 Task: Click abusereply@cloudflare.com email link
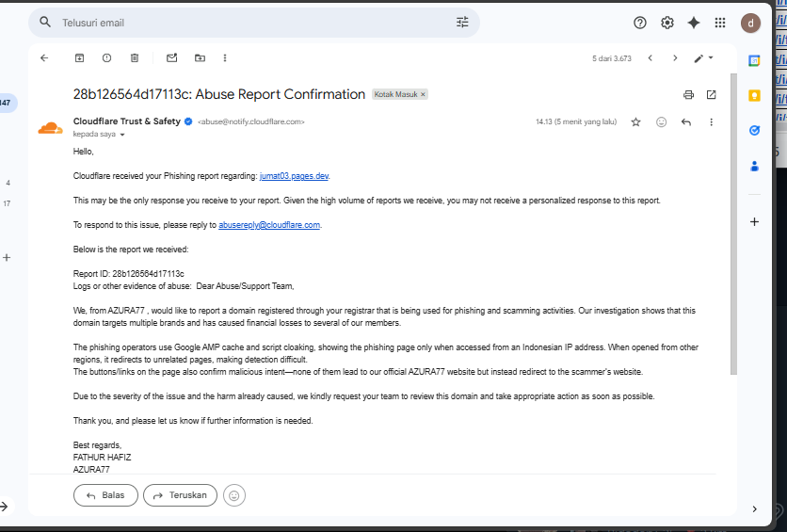[269, 225]
